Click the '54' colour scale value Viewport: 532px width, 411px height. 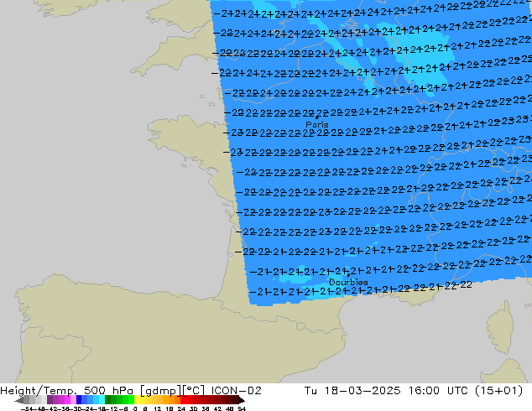tap(242, 408)
